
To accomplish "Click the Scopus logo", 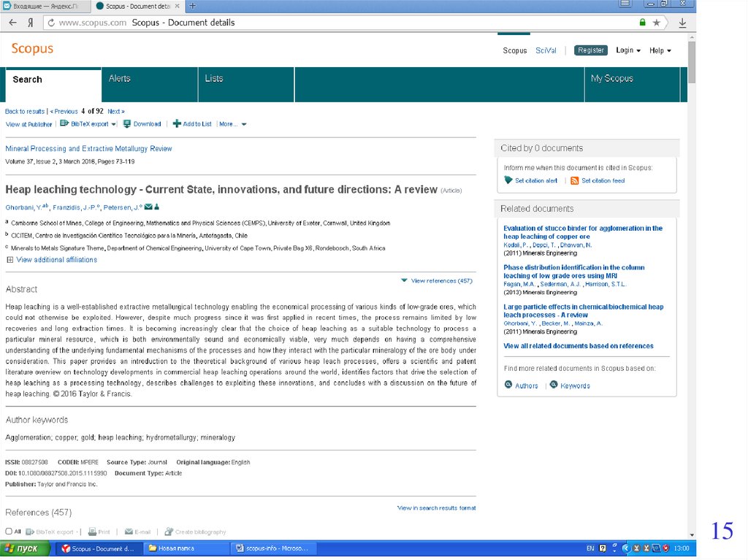I will point(32,49).
